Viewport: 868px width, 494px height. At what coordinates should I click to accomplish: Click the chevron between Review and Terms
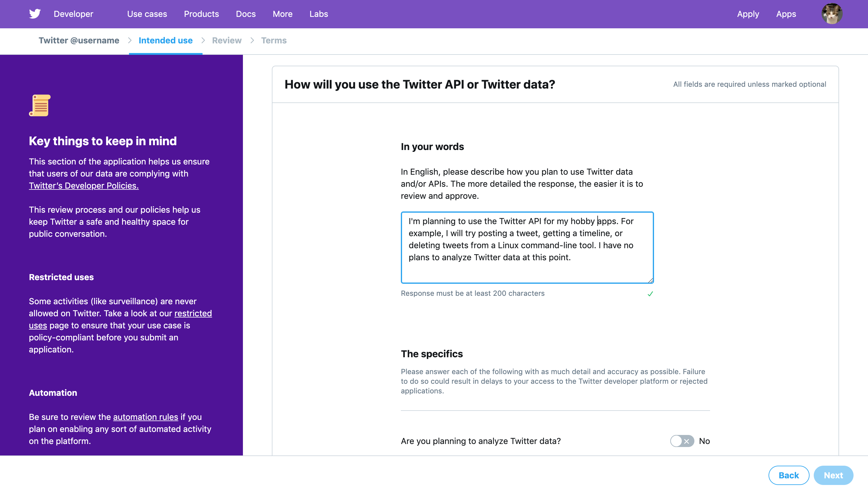pos(252,40)
